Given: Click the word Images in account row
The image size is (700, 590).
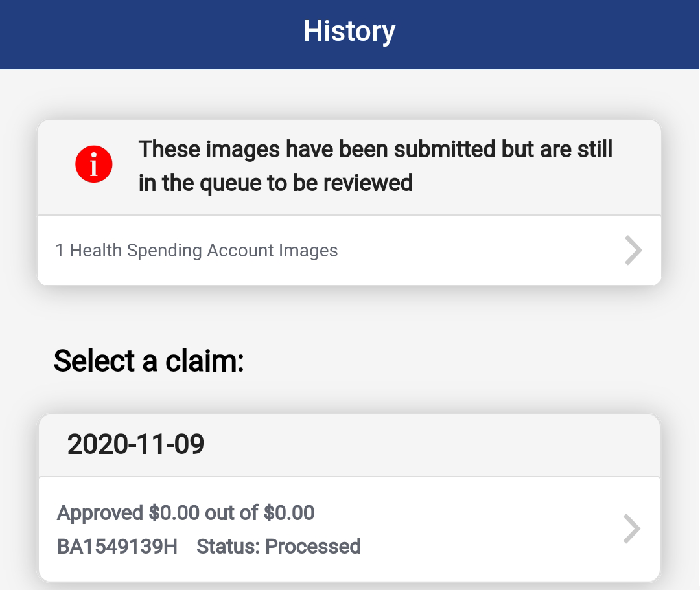Looking at the screenshot, I should click(308, 250).
